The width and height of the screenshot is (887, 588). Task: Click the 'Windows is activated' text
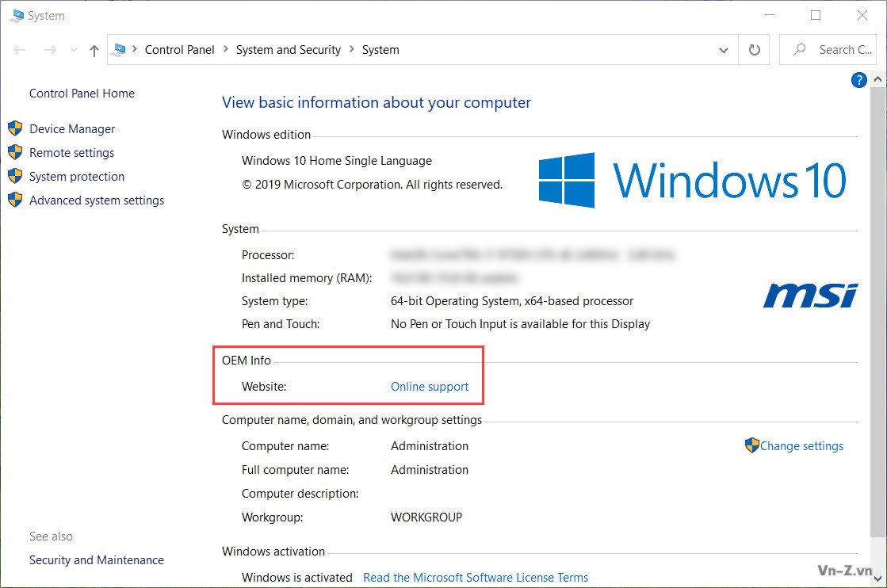(297, 577)
